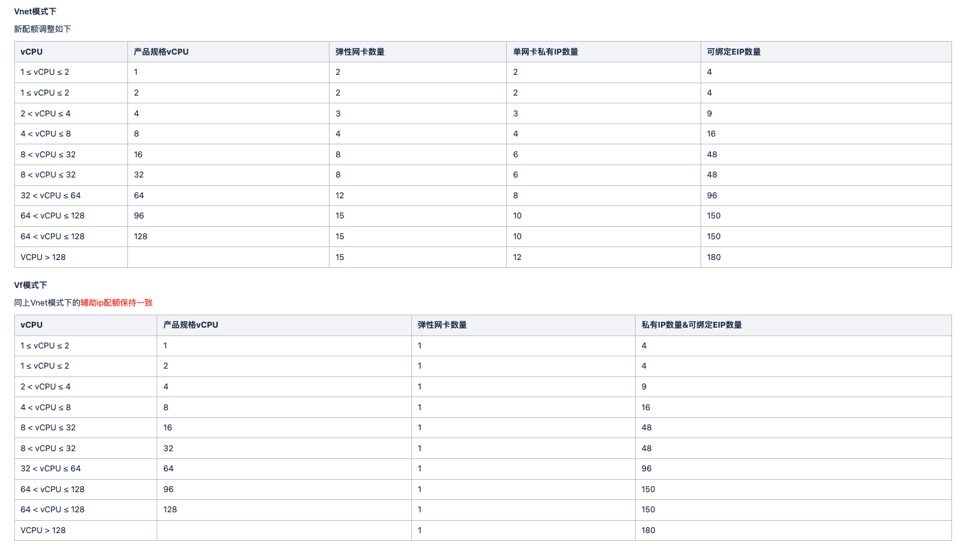Click the 12 cell in the 弹性网卡数量 column

[418, 196]
